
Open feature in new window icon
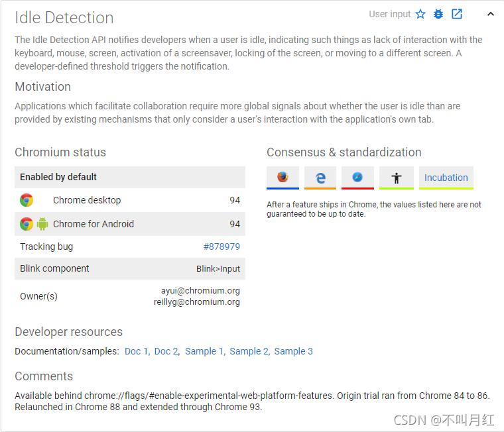click(x=457, y=14)
